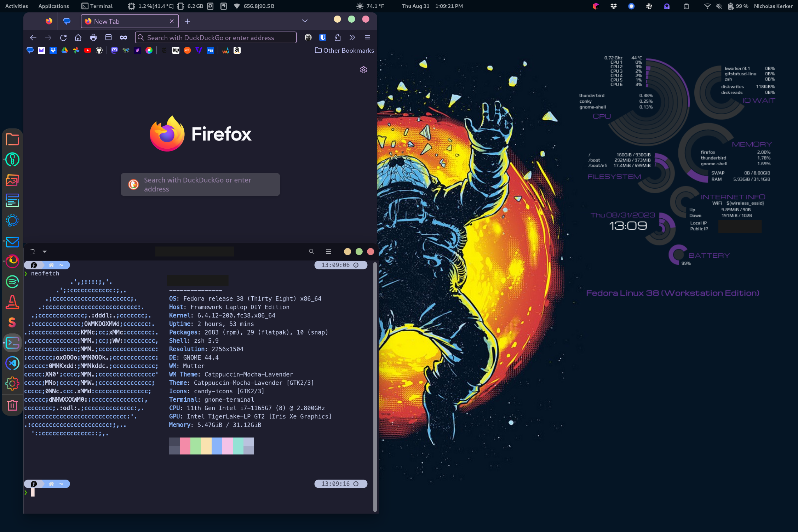Open Settings gear in the dock
The height and width of the screenshot is (532, 798).
pos(12,384)
